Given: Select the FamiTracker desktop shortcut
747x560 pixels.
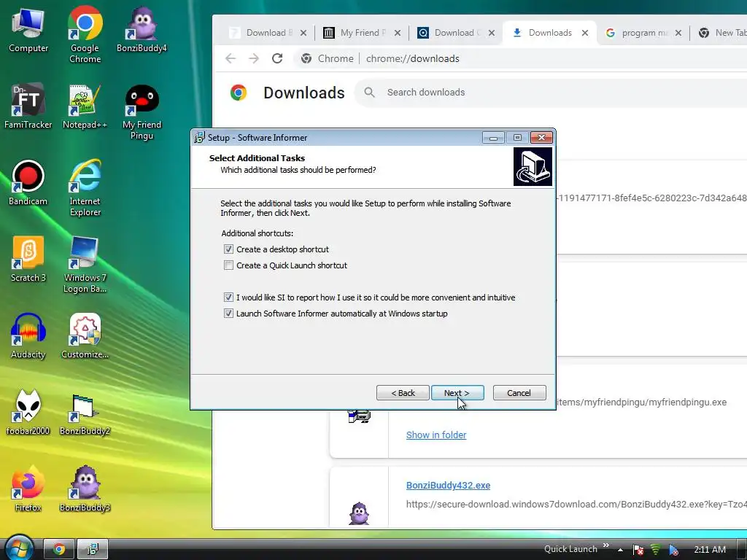Looking at the screenshot, I should [28, 106].
